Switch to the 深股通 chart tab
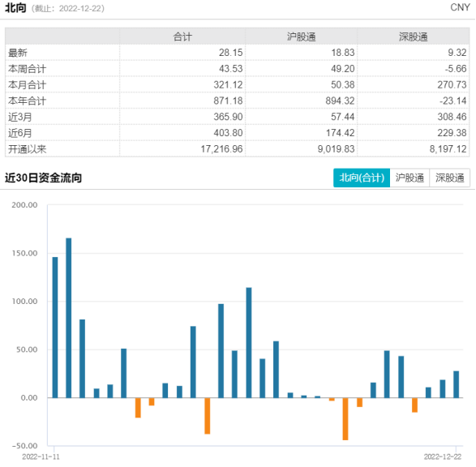 [449, 178]
